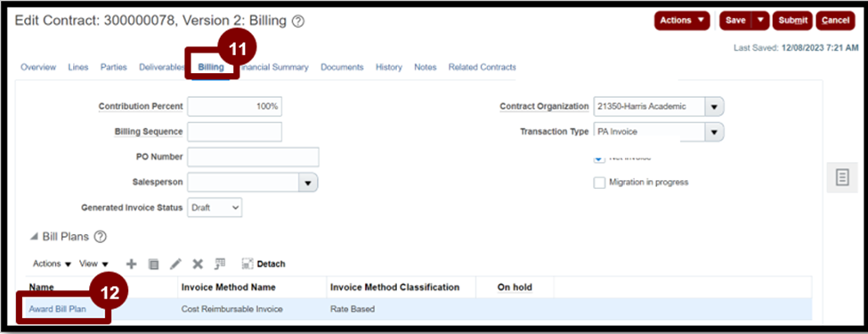
Task: Click the Cancel button
Action: point(835,20)
